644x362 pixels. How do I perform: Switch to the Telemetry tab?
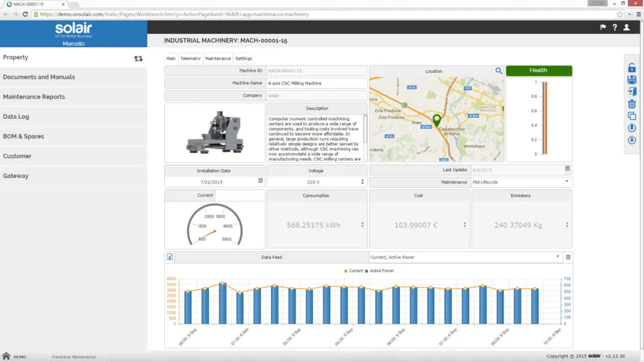click(190, 58)
